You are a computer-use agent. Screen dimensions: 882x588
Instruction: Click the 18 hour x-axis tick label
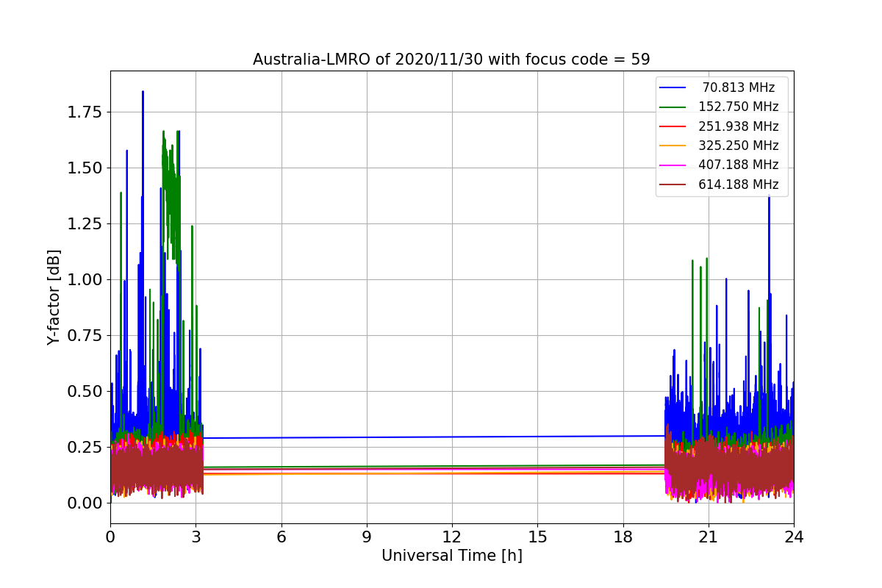click(623, 537)
